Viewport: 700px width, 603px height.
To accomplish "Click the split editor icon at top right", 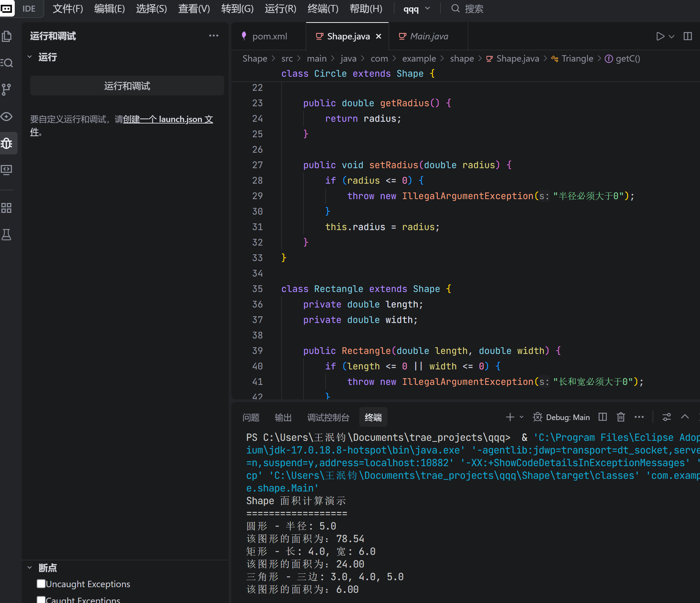I will [x=688, y=36].
